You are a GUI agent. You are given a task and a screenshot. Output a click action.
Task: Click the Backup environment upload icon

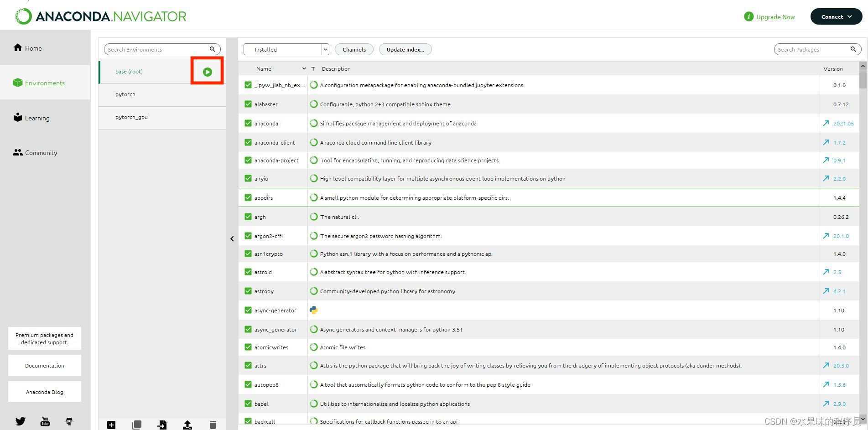point(187,425)
